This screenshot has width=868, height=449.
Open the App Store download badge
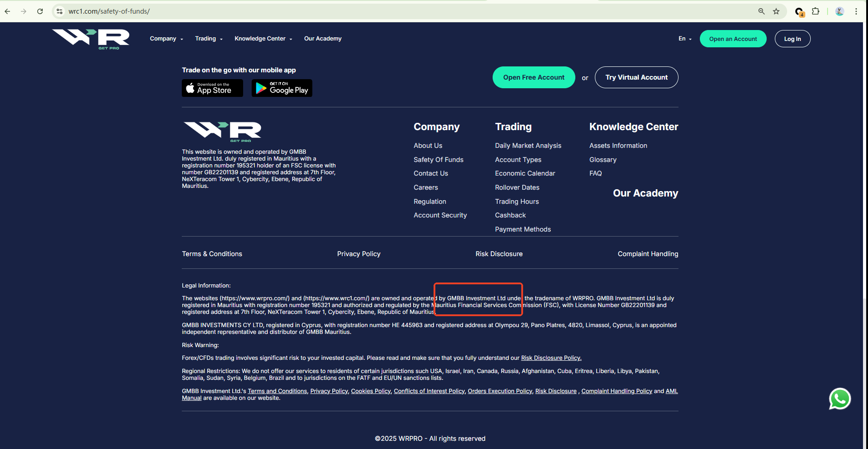pos(212,88)
